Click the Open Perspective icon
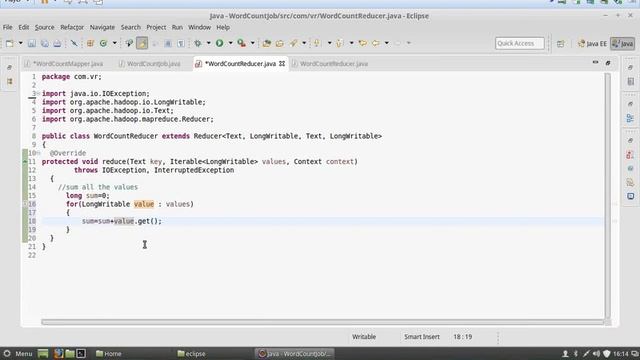This screenshot has height=360, width=640. [561, 44]
